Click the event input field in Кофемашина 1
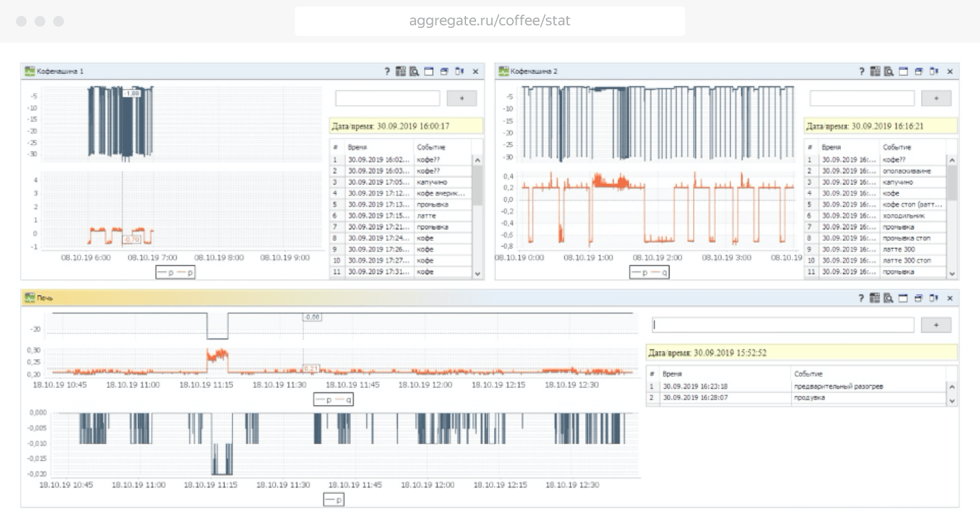The image size is (980, 527). pos(387,98)
